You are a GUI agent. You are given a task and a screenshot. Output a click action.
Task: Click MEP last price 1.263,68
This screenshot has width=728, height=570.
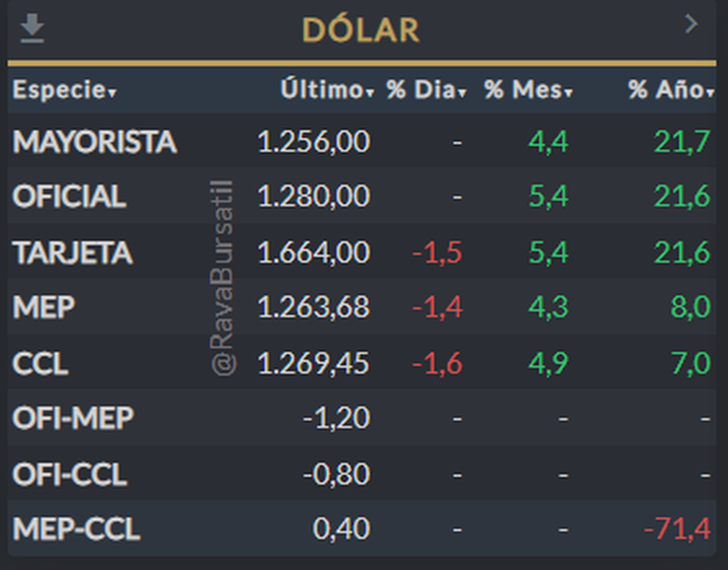[314, 307]
